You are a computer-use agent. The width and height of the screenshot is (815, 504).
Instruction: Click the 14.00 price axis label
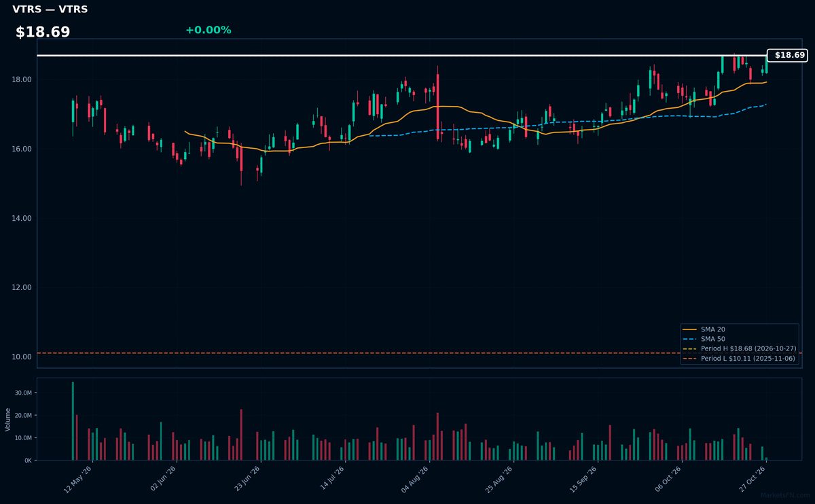pyautogui.click(x=20, y=218)
